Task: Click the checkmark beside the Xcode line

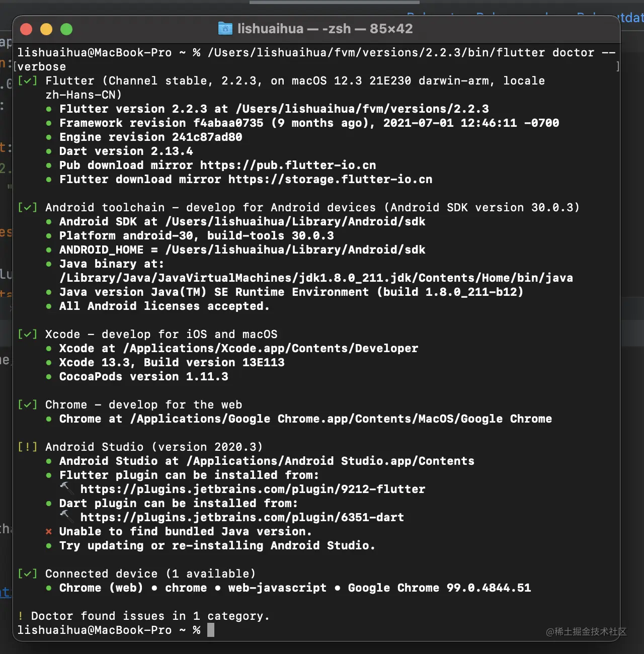Action: pyautogui.click(x=27, y=335)
